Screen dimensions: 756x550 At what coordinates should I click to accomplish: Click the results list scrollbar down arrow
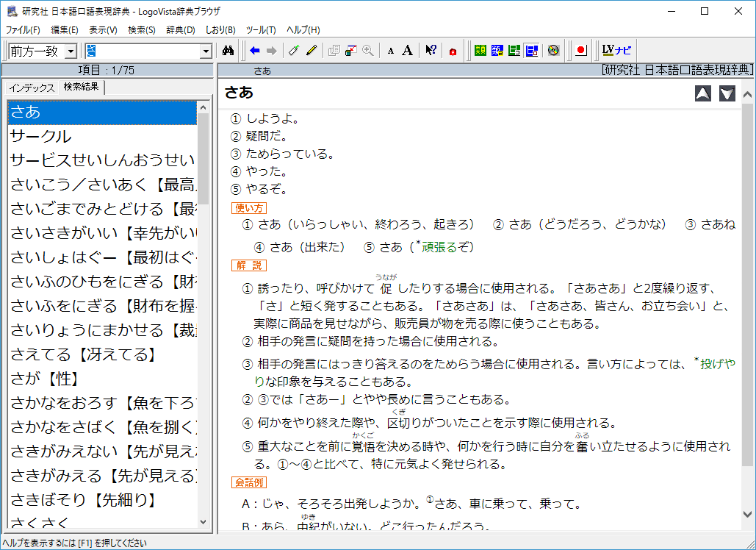click(x=203, y=522)
